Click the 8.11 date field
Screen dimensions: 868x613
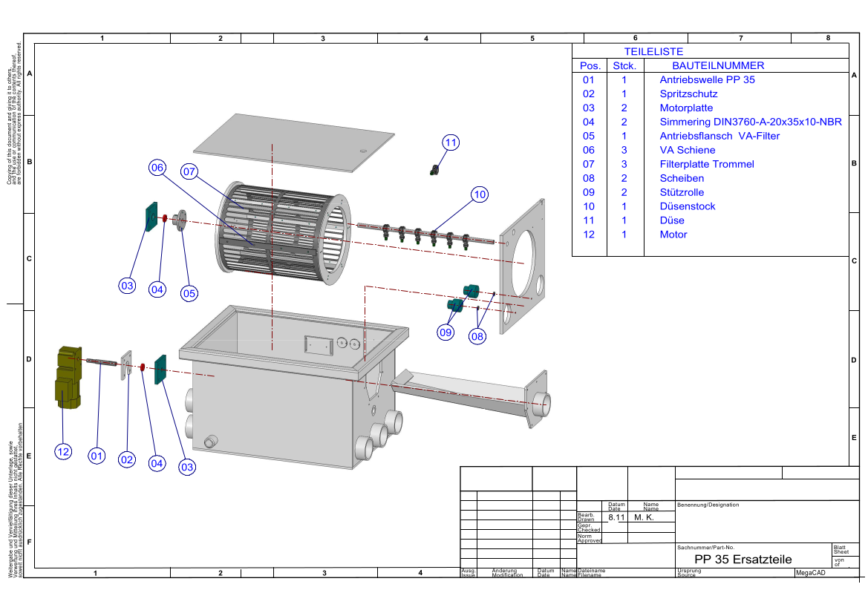616,517
